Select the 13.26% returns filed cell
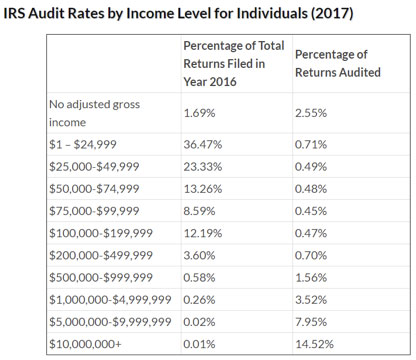The height and width of the screenshot is (360, 416). (x=203, y=189)
